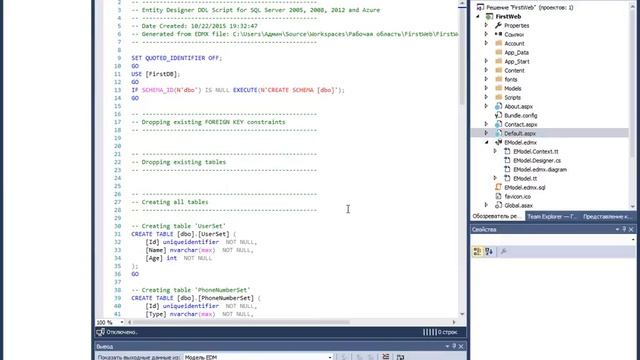Click the toggle word wrap icon in Output panel
This screenshot has width=640, height=360.
(400, 357)
